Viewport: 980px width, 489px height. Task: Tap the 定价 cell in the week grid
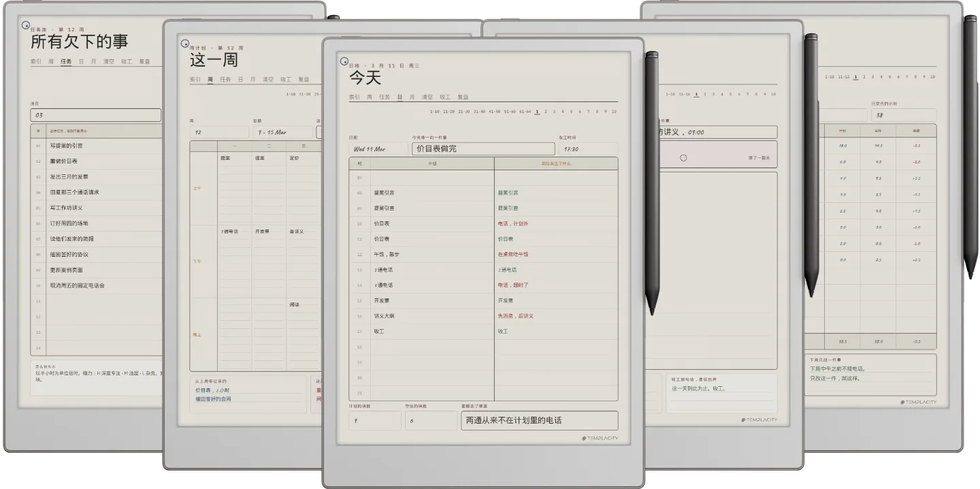click(293, 157)
